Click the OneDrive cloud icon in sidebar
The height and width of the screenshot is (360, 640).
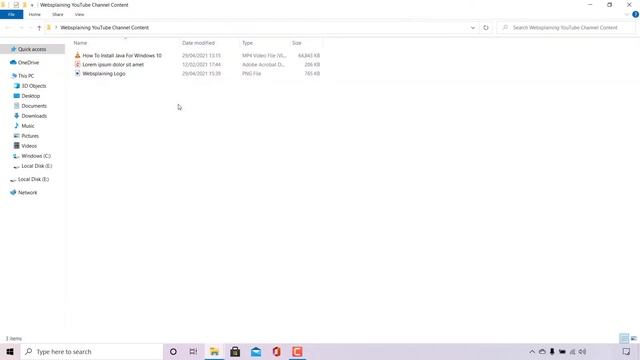13,62
